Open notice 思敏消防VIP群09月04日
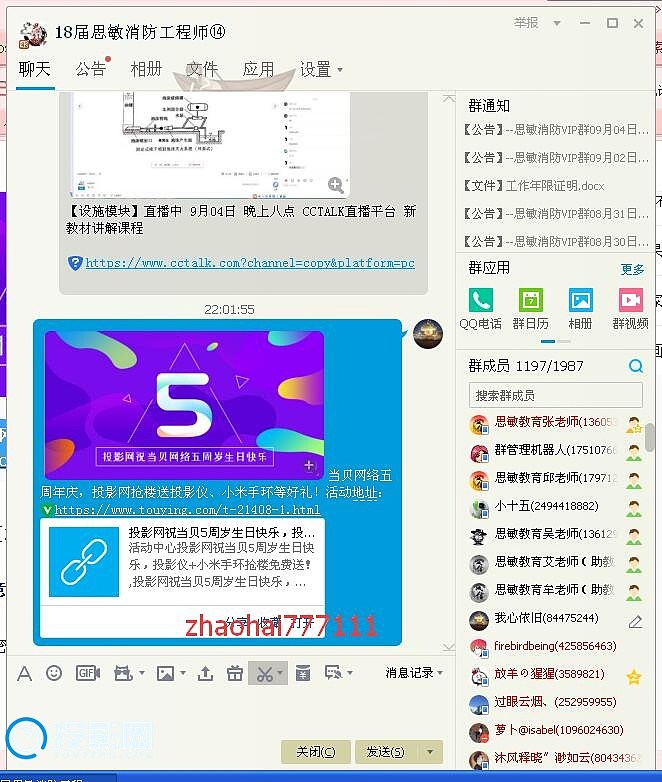This screenshot has width=662, height=782. (555, 130)
